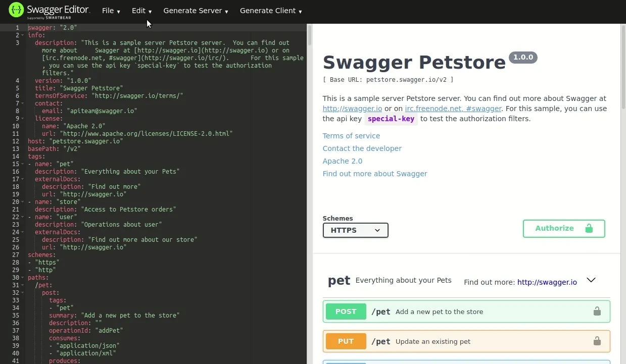Image resolution: width=626 pixels, height=364 pixels.
Task: Open the Schemes HTTPS dropdown
Action: click(355, 230)
